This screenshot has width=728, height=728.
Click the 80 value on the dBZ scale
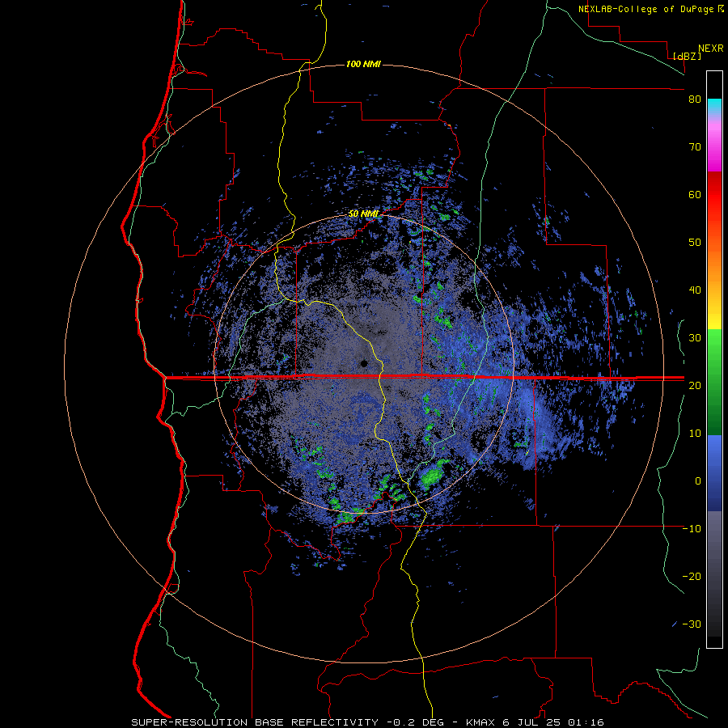pyautogui.click(x=695, y=99)
